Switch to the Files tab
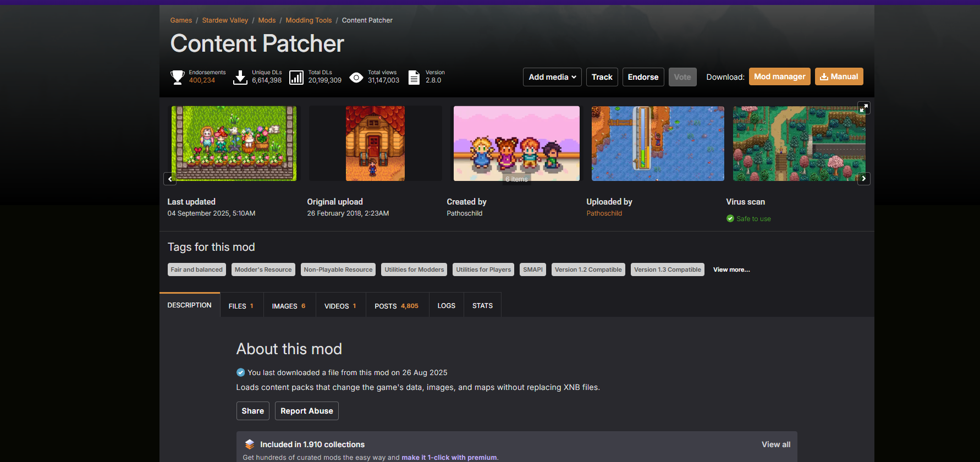The height and width of the screenshot is (462, 980). pos(241,306)
